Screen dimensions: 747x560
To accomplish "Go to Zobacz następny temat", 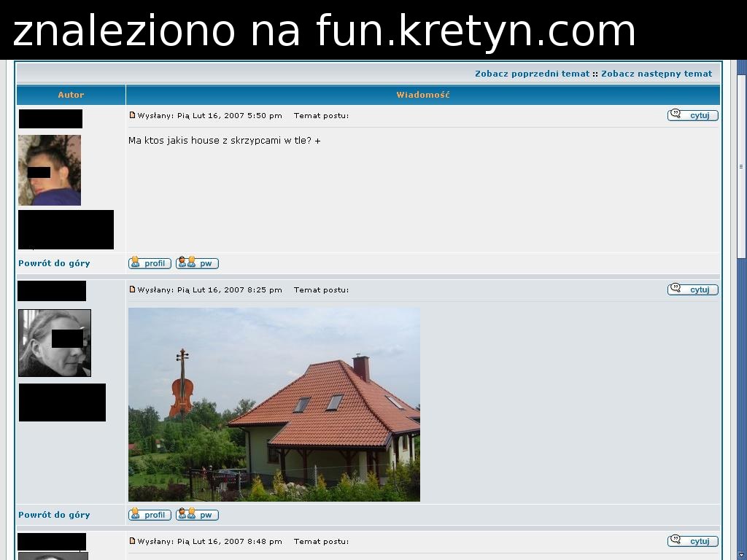I will [657, 74].
